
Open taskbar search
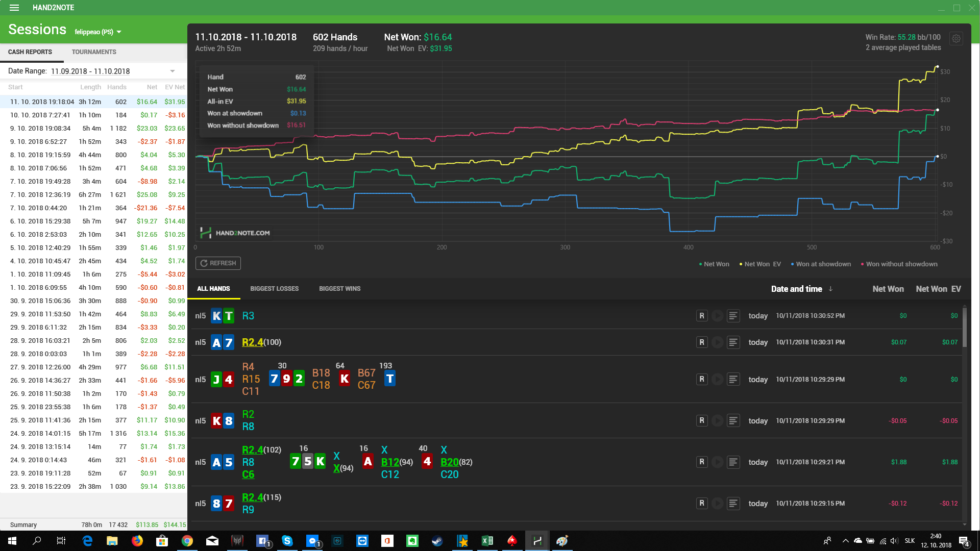click(37, 541)
